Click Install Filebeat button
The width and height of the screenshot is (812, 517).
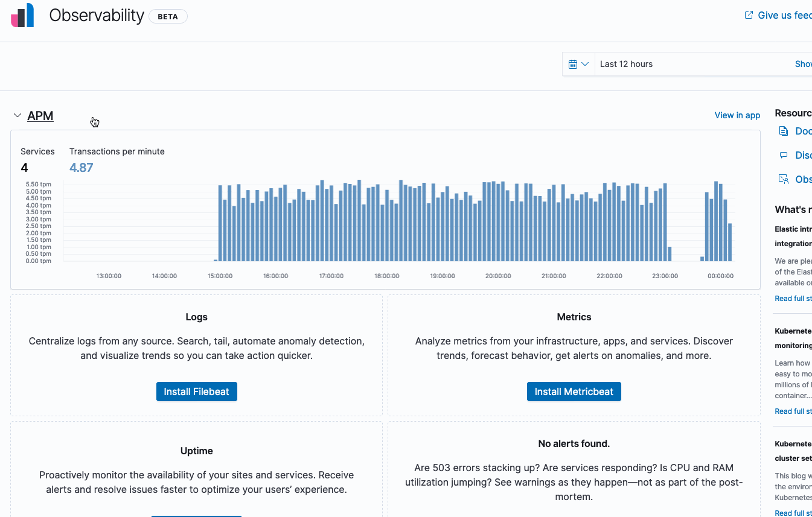[x=197, y=392]
